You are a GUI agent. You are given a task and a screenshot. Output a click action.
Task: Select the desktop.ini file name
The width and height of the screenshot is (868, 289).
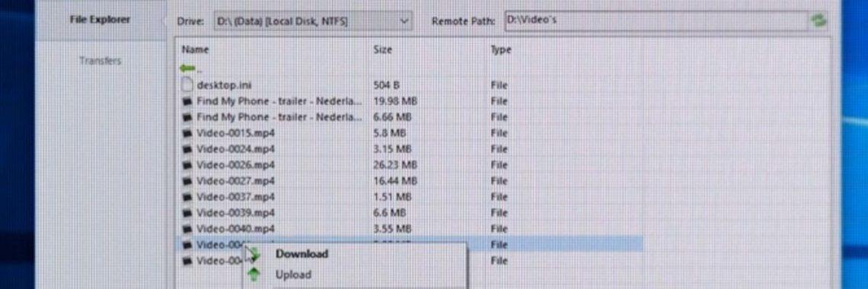click(224, 85)
